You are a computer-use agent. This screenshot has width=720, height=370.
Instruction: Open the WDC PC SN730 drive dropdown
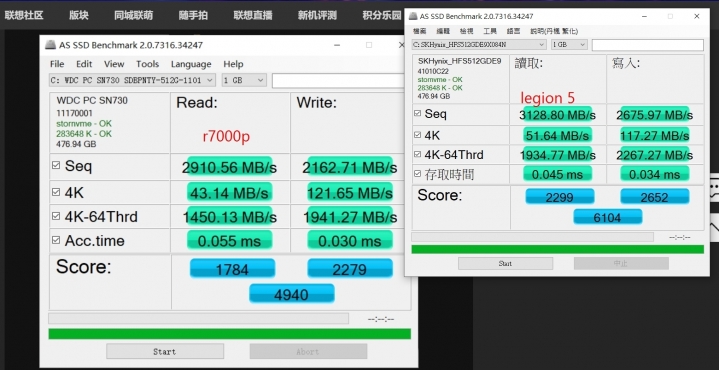pos(132,80)
